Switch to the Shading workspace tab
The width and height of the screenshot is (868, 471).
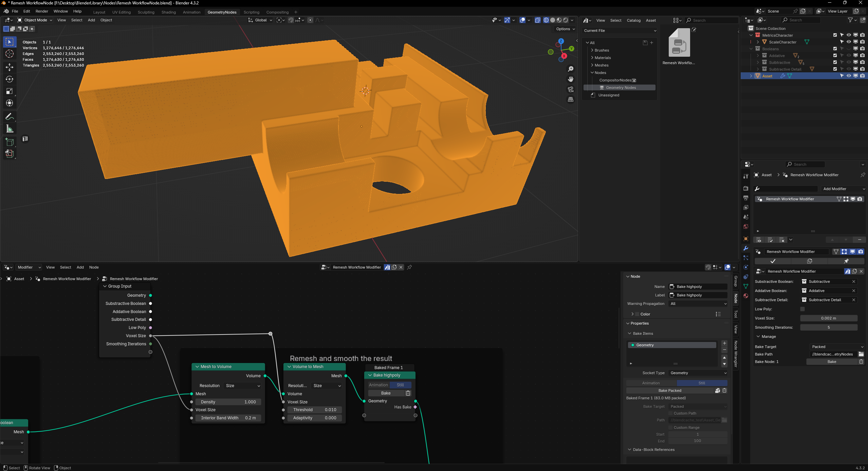coord(169,12)
